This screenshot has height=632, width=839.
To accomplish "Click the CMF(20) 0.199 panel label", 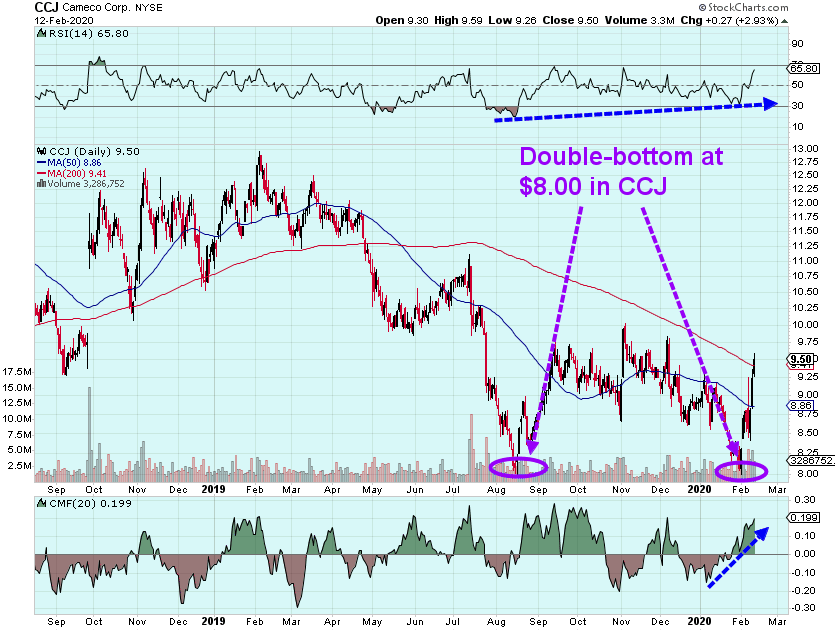I will pos(90,503).
